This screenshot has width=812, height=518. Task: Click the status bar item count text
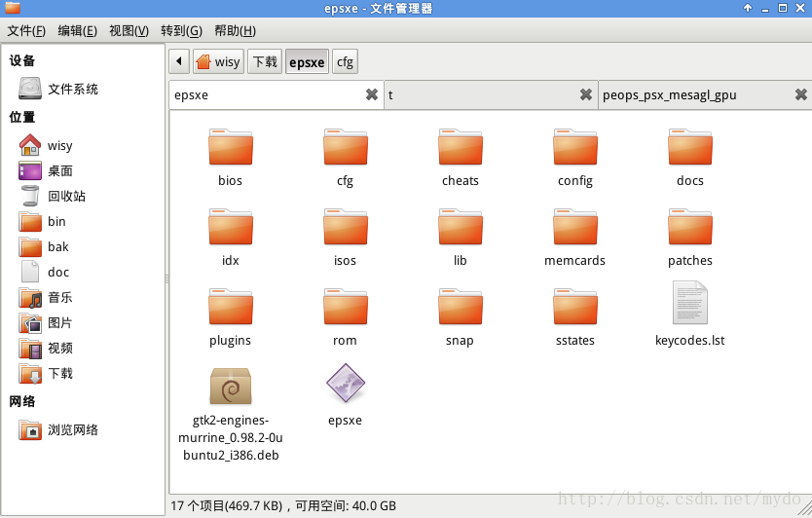pyautogui.click(x=283, y=505)
